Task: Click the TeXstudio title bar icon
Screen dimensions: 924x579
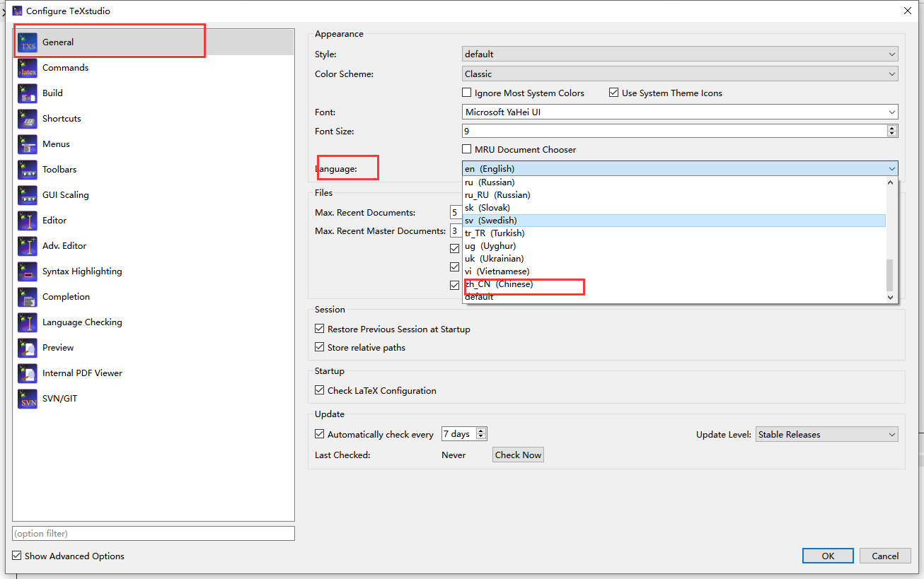Action: click(17, 11)
